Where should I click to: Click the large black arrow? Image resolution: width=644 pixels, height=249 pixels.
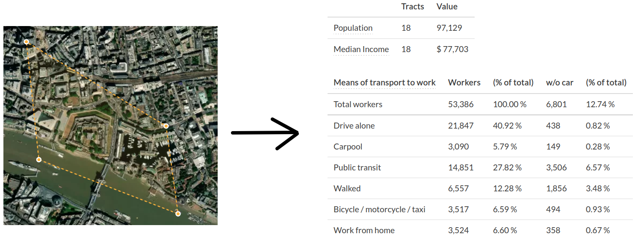click(x=265, y=133)
